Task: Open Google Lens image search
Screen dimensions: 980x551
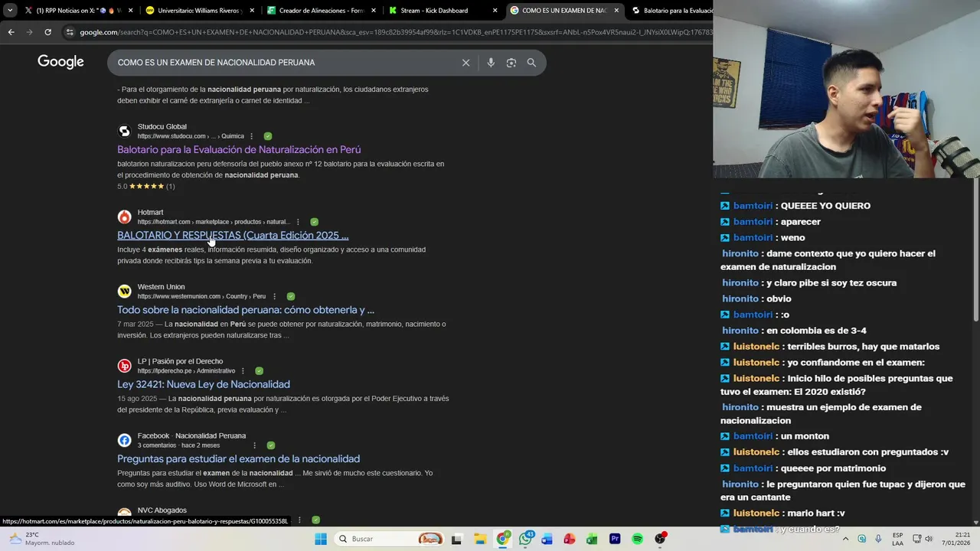Action: [x=511, y=63]
